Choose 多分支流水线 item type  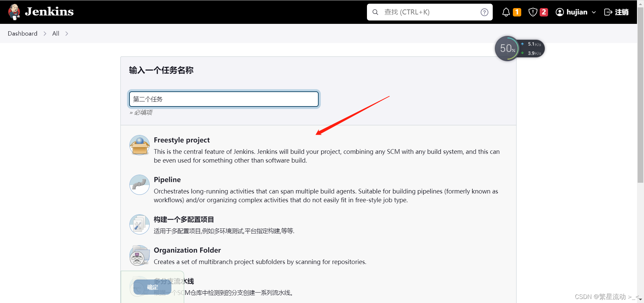174,281
